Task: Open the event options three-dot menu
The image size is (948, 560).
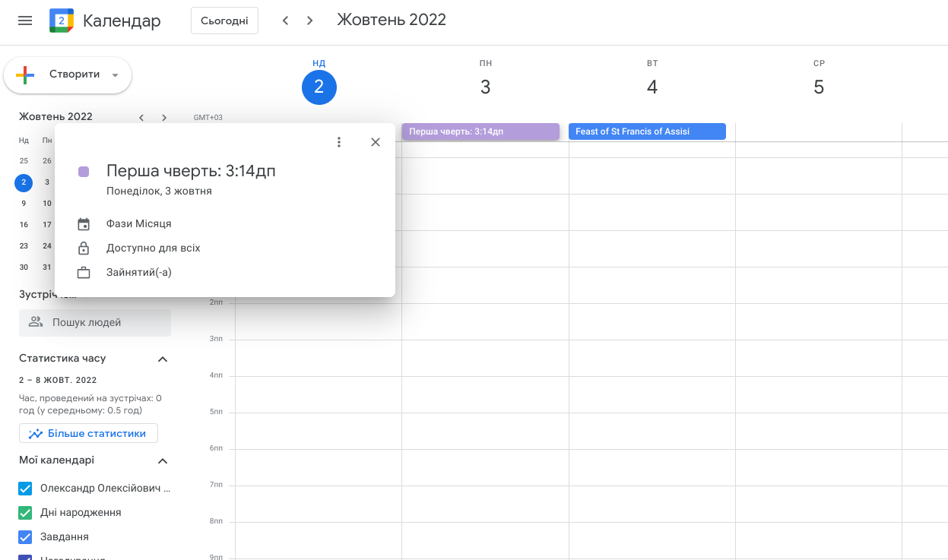Action: (x=339, y=141)
